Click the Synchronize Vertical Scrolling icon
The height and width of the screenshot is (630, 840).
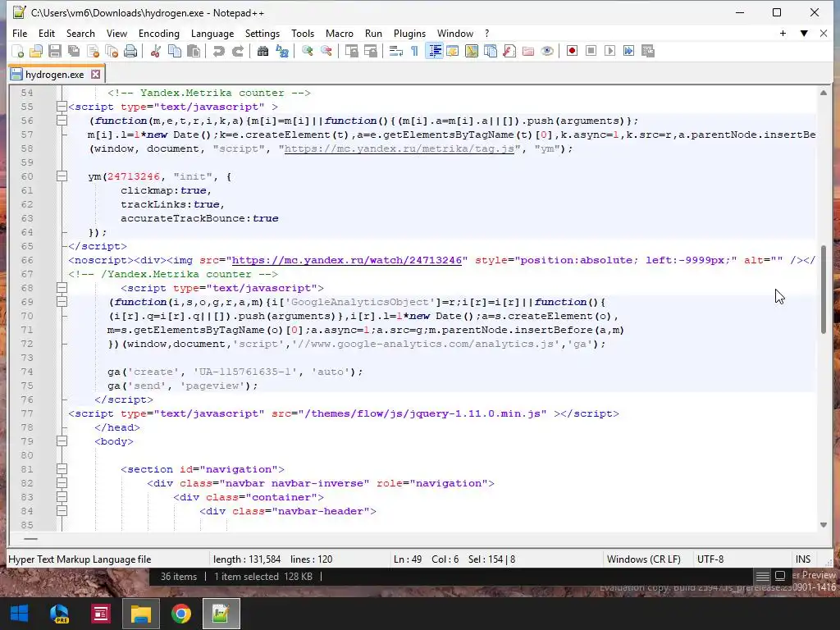pos(351,51)
